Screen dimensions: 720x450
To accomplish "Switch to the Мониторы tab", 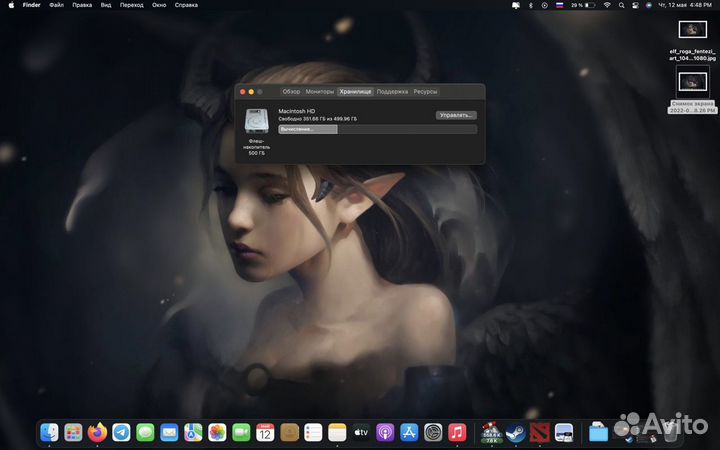I will coord(320,92).
